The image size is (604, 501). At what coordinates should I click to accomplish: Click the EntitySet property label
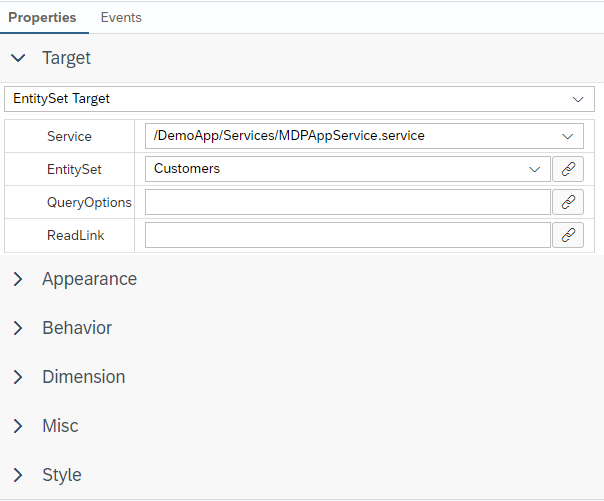coord(74,169)
